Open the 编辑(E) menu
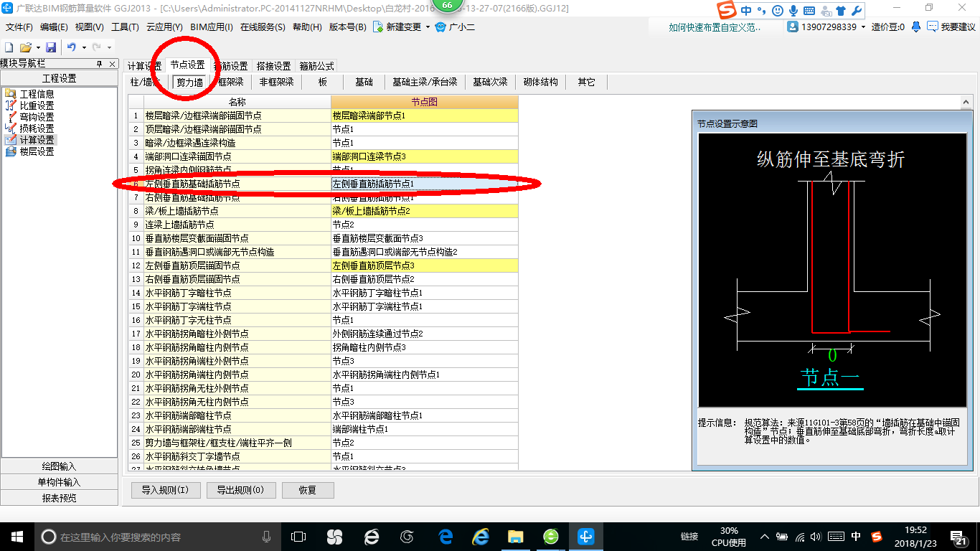The image size is (980, 551). pyautogui.click(x=54, y=27)
